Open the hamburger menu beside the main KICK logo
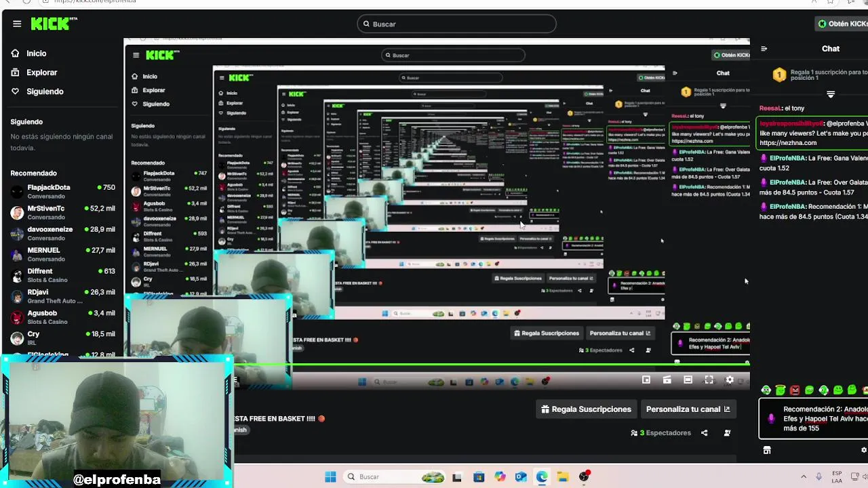The height and width of the screenshot is (488, 868). pyautogui.click(x=17, y=24)
